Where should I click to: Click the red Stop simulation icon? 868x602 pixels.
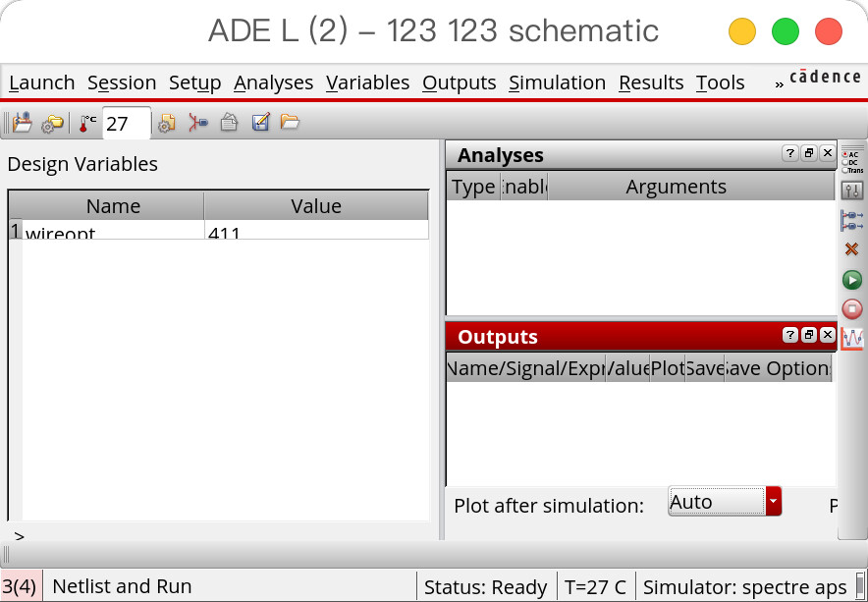[852, 308]
